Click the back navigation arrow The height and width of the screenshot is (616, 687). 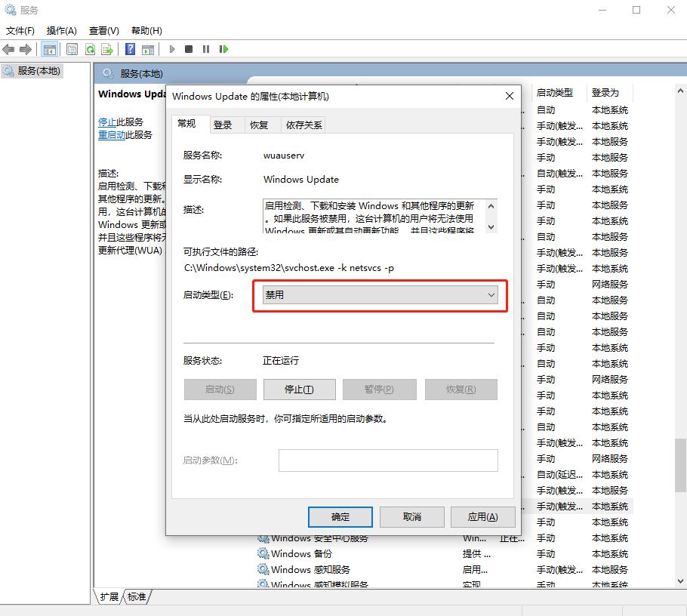(8, 49)
